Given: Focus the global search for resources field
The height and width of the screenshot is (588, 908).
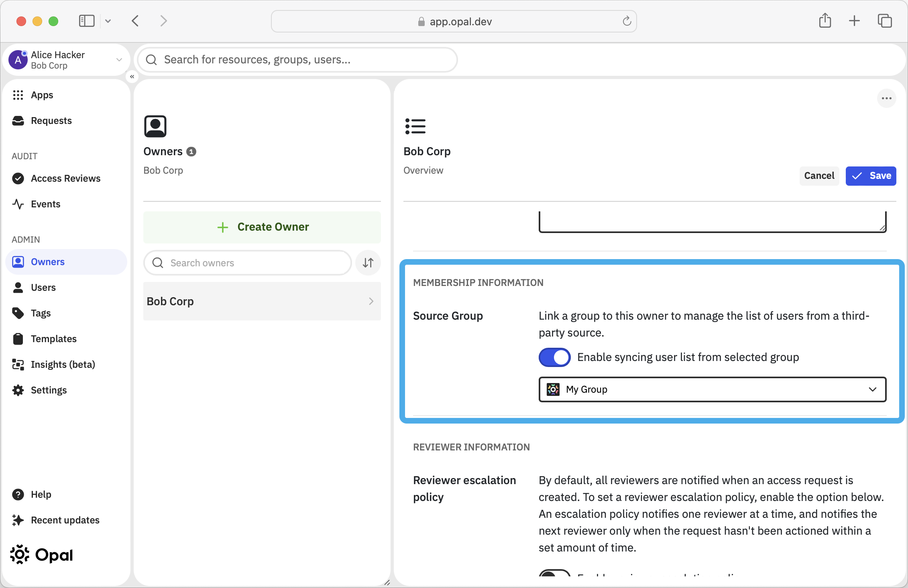Looking at the screenshot, I should (x=297, y=60).
